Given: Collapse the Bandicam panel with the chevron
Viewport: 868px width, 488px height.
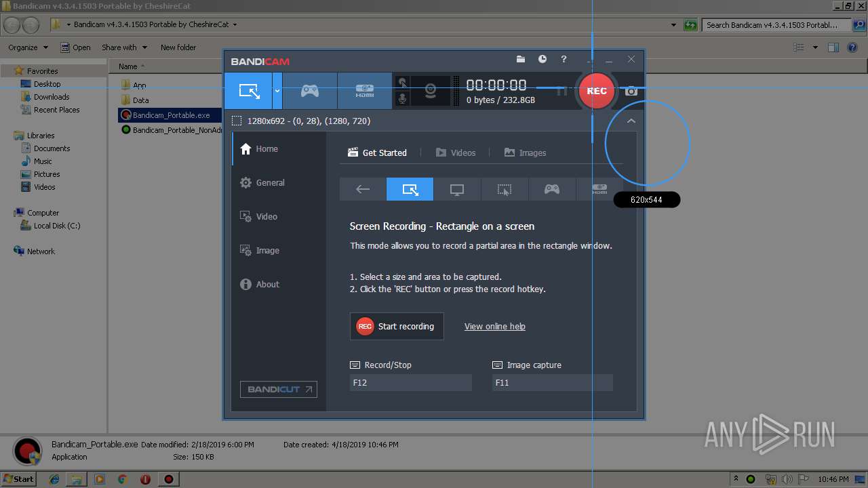Looking at the screenshot, I should [x=631, y=121].
